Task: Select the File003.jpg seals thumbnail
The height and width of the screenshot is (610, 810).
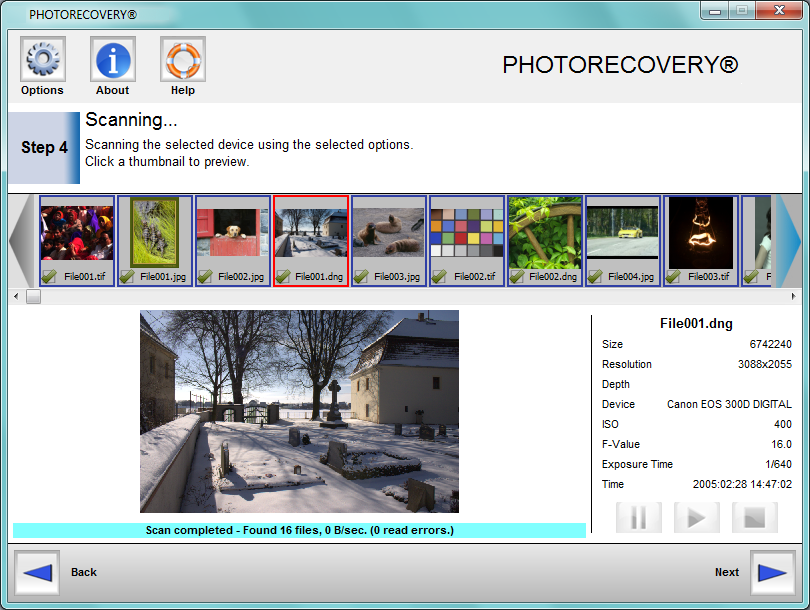Action: coord(389,232)
